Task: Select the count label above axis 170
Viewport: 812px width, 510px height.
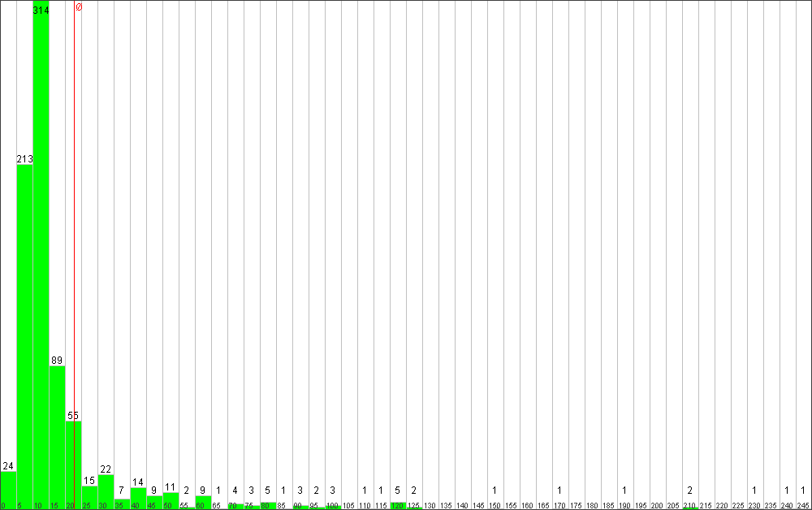Action: (559, 491)
